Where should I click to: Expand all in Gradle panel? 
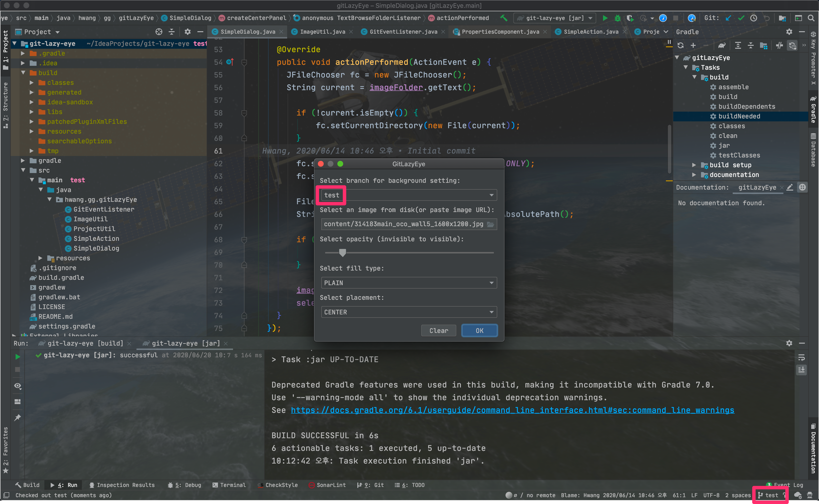738,45
